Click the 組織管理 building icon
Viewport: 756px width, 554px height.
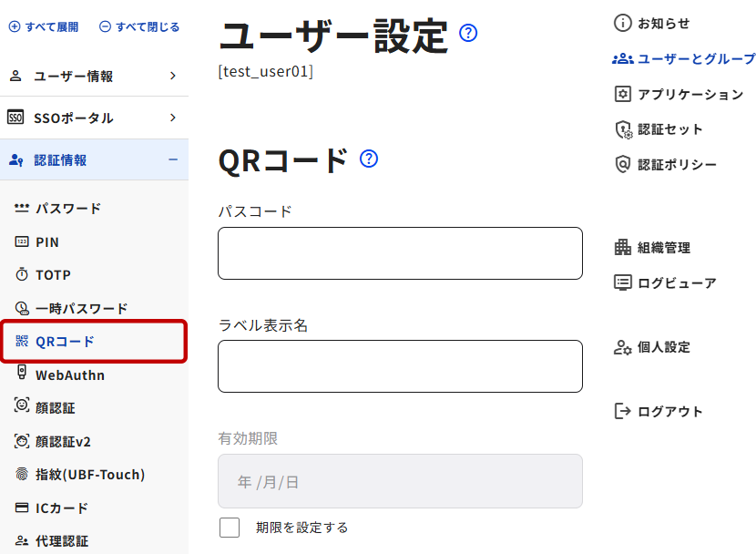(x=623, y=247)
